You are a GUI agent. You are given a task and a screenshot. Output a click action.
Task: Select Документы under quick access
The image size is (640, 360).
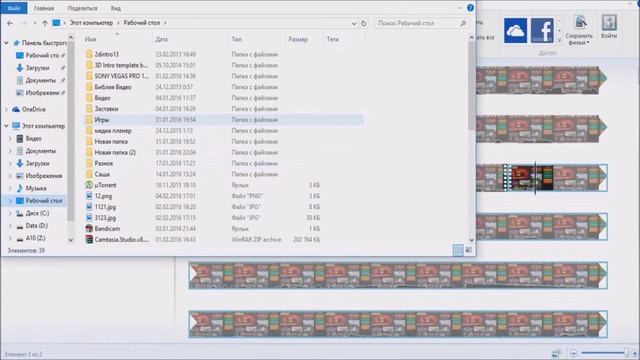(40, 80)
